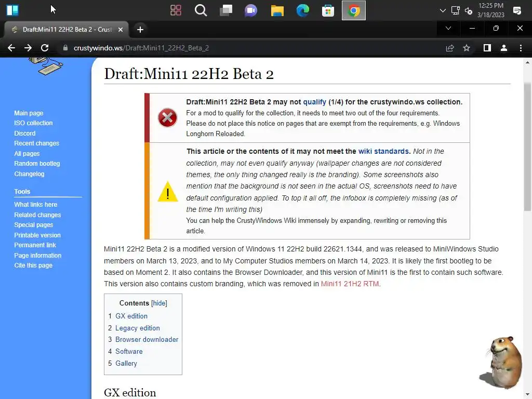Open the taskbar Start grid icon
This screenshot has width=532, height=399.
[176, 10]
